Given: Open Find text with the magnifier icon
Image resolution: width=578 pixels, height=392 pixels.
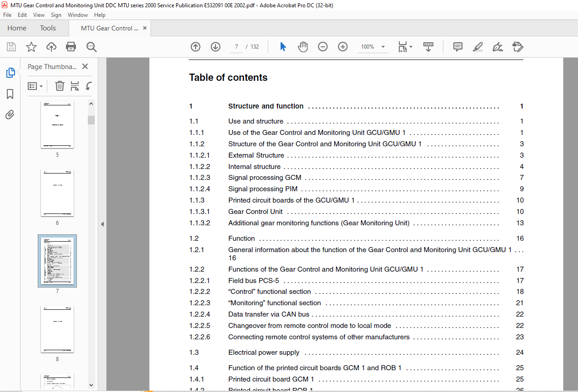Looking at the screenshot, I should point(91,47).
